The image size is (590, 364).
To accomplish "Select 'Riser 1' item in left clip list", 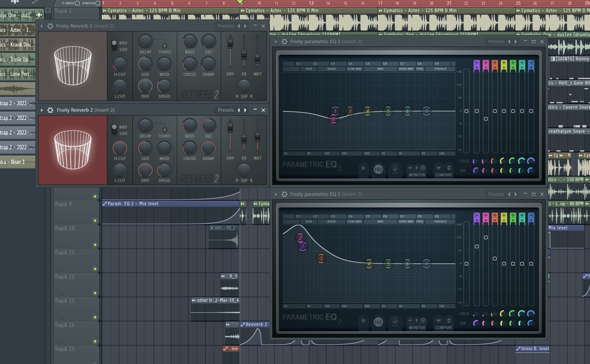I will point(17,162).
